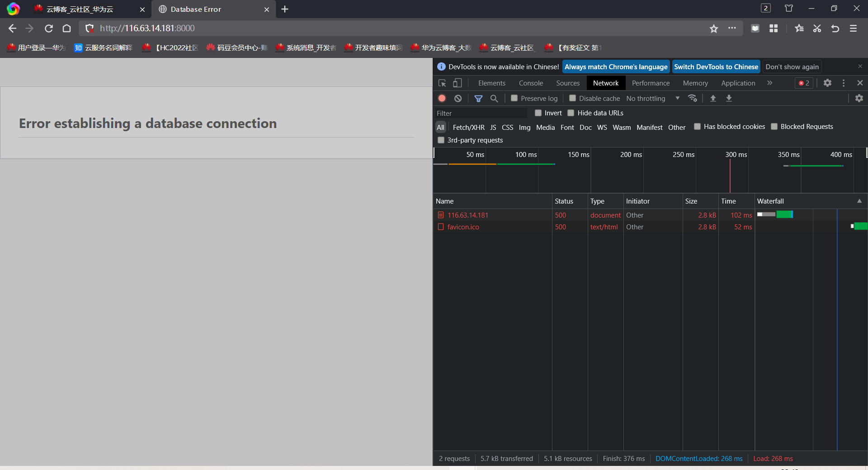Open the browser hamburger menu

[854, 28]
